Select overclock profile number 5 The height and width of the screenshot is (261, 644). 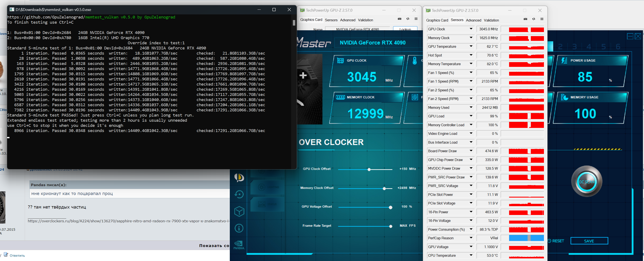click(604, 47)
